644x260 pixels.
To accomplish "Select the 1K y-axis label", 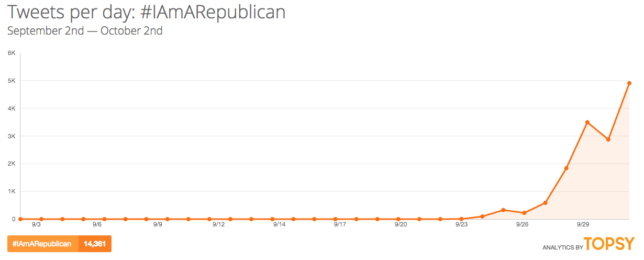I will pyautogui.click(x=12, y=192).
